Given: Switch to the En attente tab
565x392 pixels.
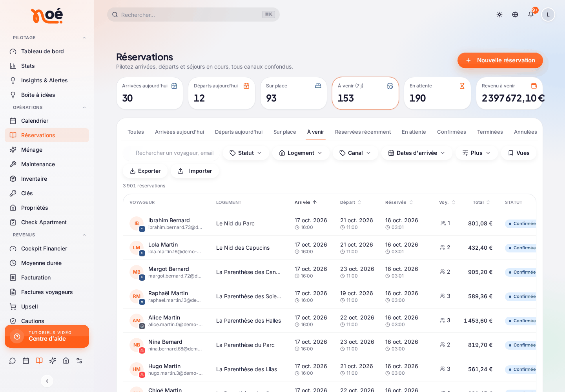Looking at the screenshot, I should [414, 132].
